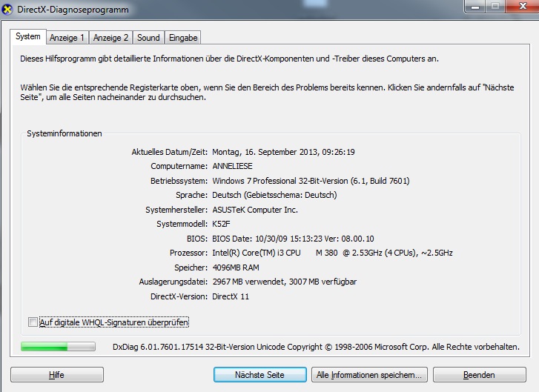Click the Nächste Seite button
Screen dimensions: 539x392
[260, 374]
